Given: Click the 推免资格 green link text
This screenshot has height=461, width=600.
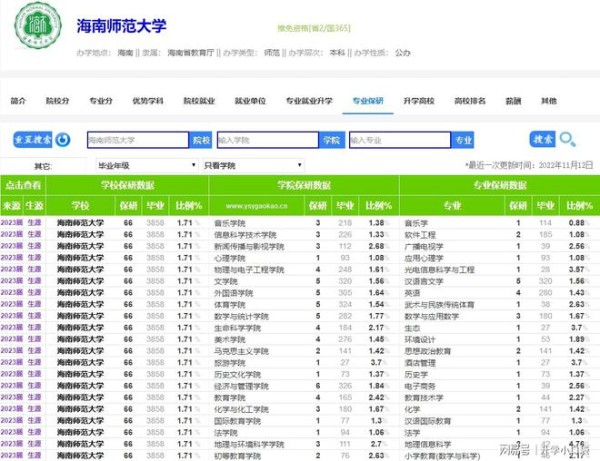Looking at the screenshot, I should click(x=314, y=28).
